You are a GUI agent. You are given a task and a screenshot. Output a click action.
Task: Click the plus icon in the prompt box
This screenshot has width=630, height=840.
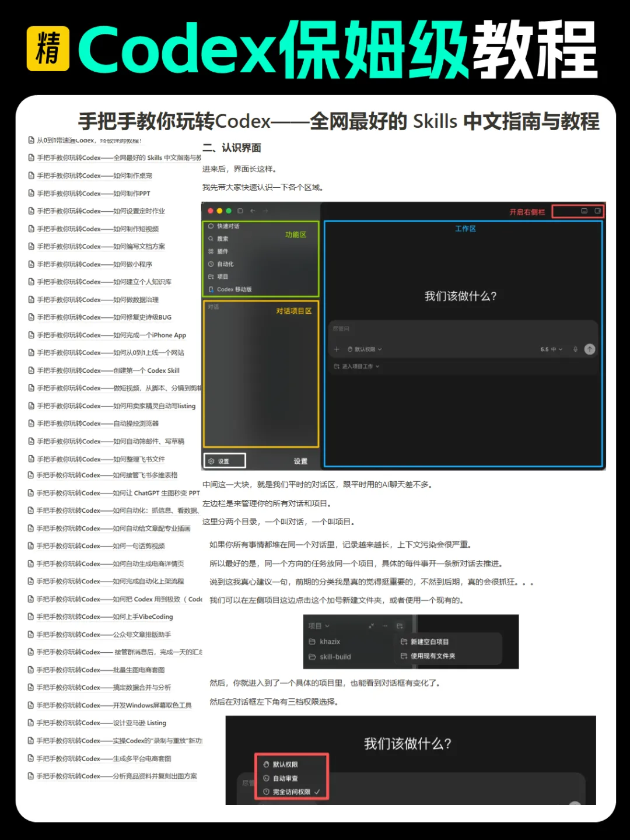(x=337, y=349)
